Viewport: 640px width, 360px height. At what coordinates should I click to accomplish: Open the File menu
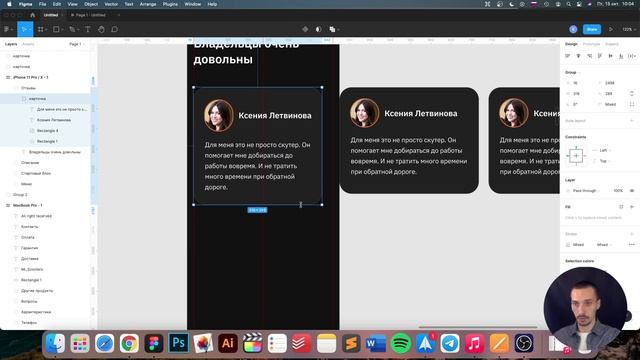42,4
